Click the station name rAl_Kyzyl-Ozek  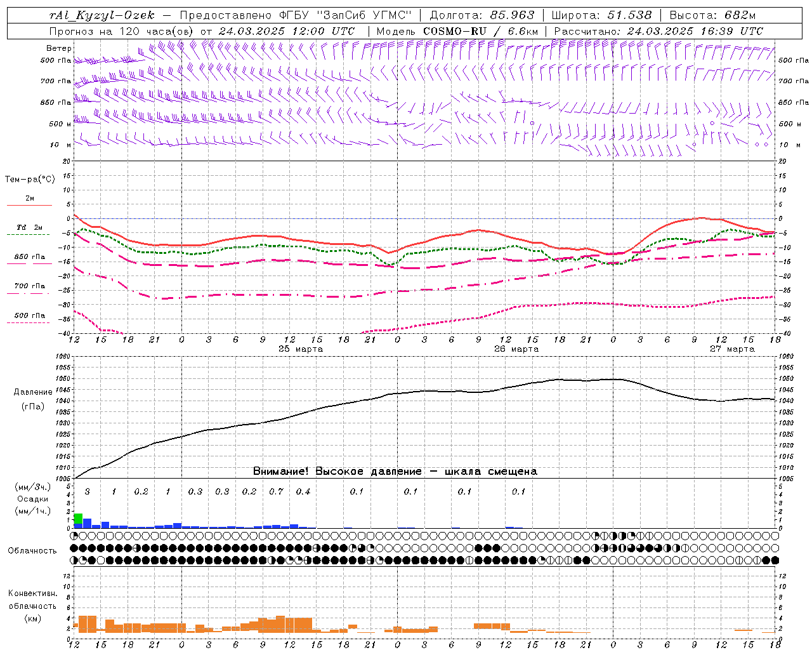[101, 15]
